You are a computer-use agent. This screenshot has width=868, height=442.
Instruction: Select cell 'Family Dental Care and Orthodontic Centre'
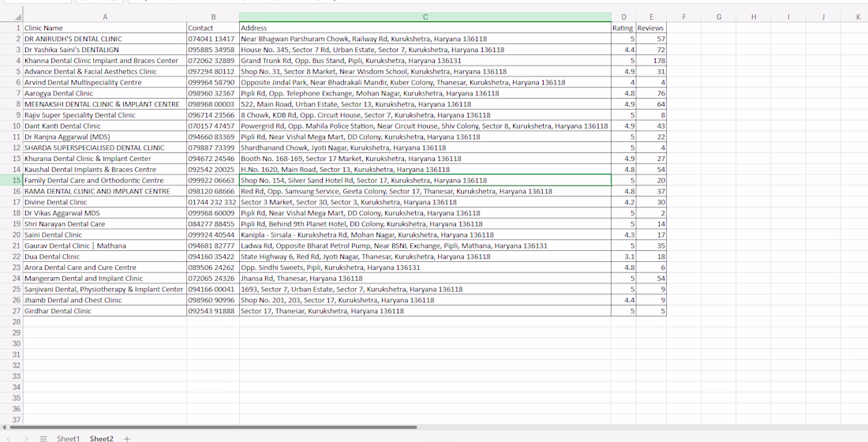[x=105, y=181]
